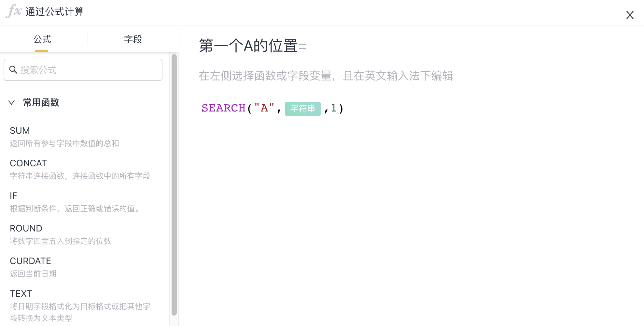
Task: Click the number 1 argument in formula
Action: (334, 108)
